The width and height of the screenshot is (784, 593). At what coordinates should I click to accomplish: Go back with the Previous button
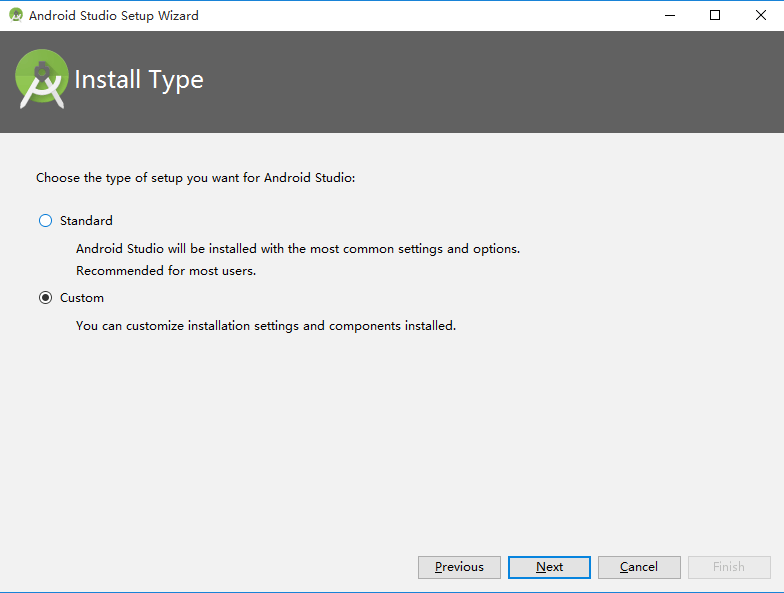[x=459, y=567]
